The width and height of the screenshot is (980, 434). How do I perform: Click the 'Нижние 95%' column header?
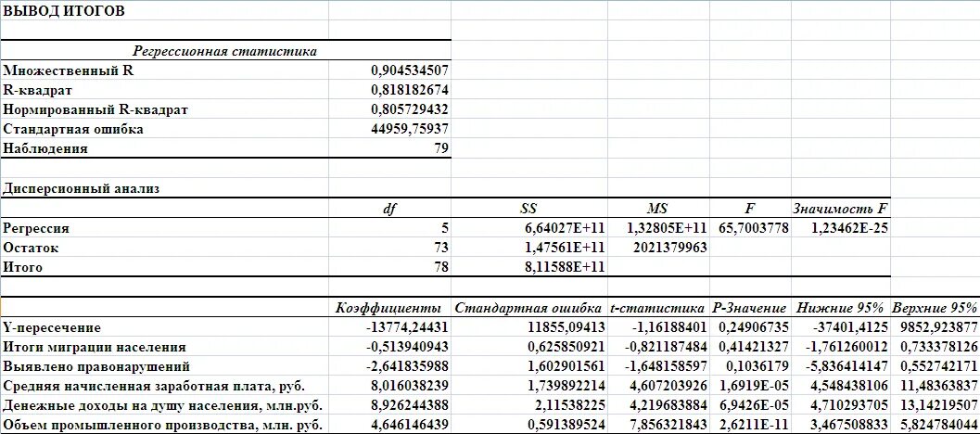pyautogui.click(x=839, y=308)
